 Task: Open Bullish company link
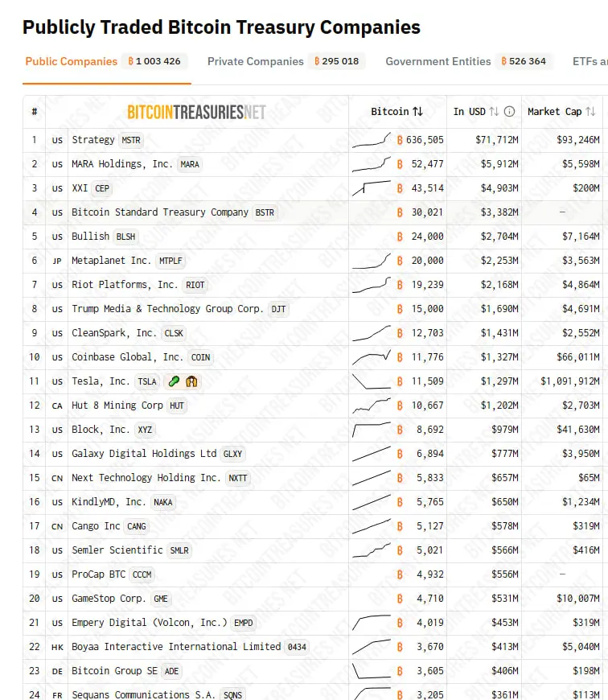(91, 237)
